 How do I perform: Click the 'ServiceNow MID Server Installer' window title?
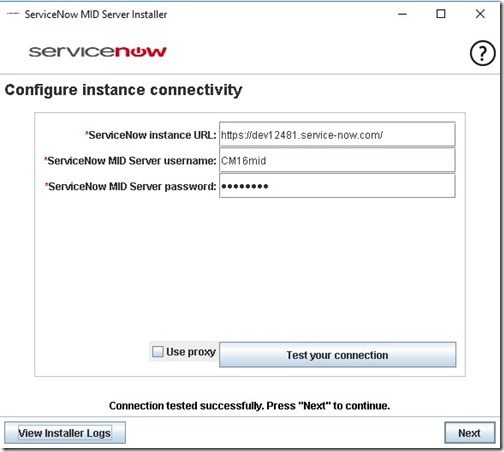click(96, 14)
